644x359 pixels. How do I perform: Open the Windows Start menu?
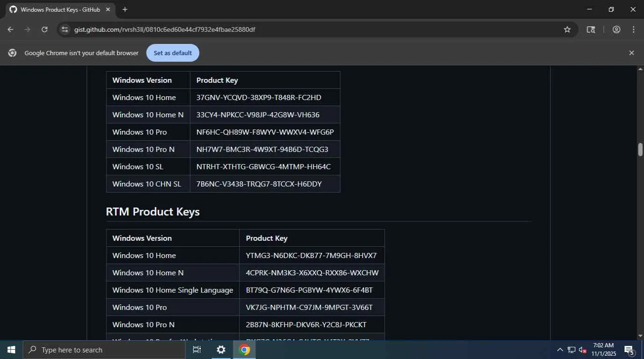[11, 350]
